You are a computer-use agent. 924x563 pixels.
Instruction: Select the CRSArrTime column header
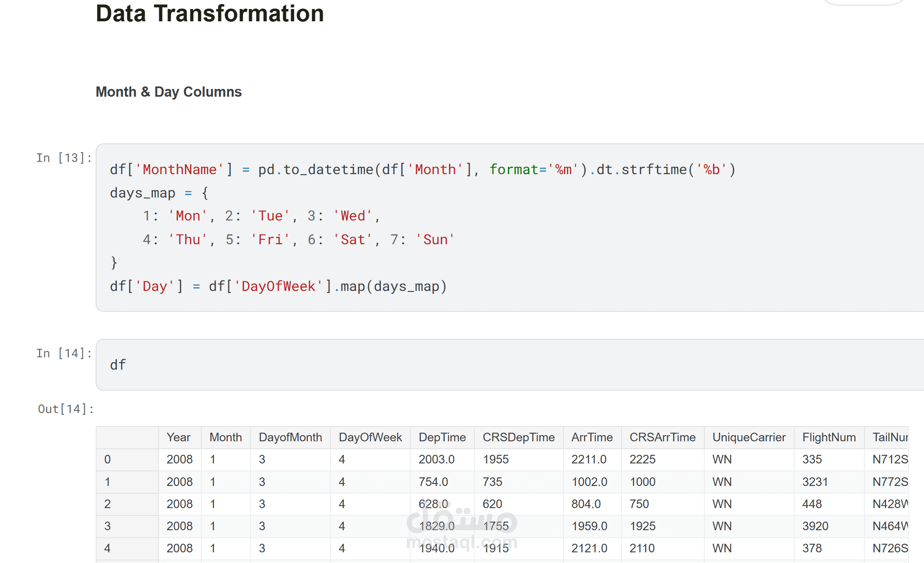point(662,437)
